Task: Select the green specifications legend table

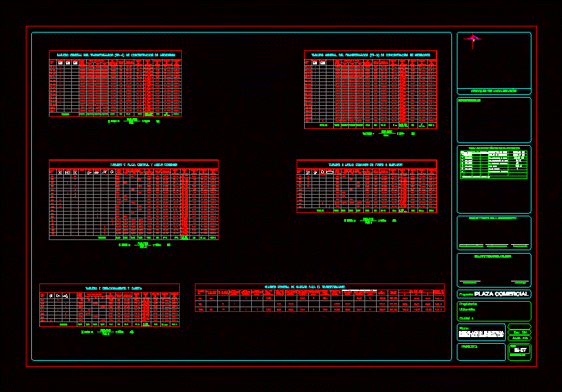Action: (x=493, y=164)
